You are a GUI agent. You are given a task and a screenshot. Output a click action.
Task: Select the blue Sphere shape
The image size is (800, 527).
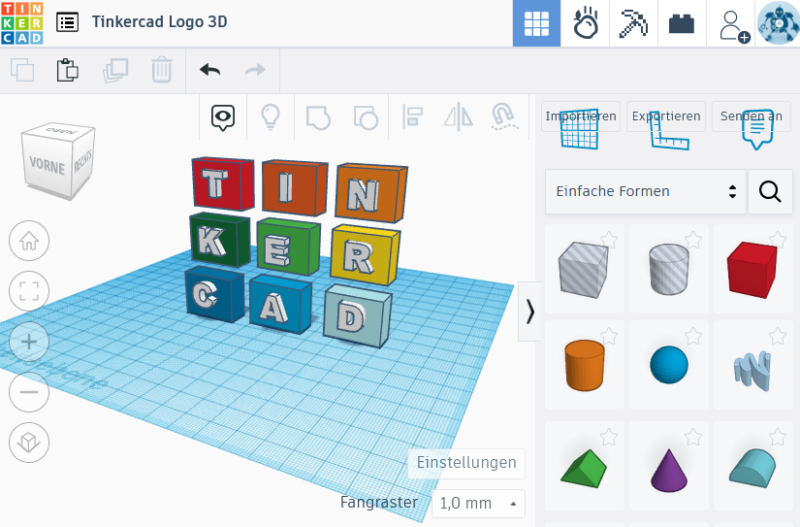[669, 364]
